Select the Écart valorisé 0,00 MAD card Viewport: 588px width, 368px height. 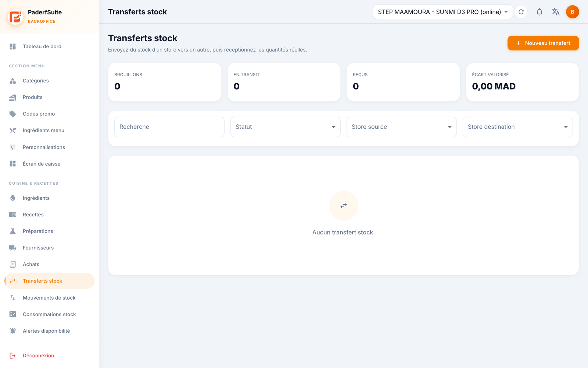(x=523, y=82)
